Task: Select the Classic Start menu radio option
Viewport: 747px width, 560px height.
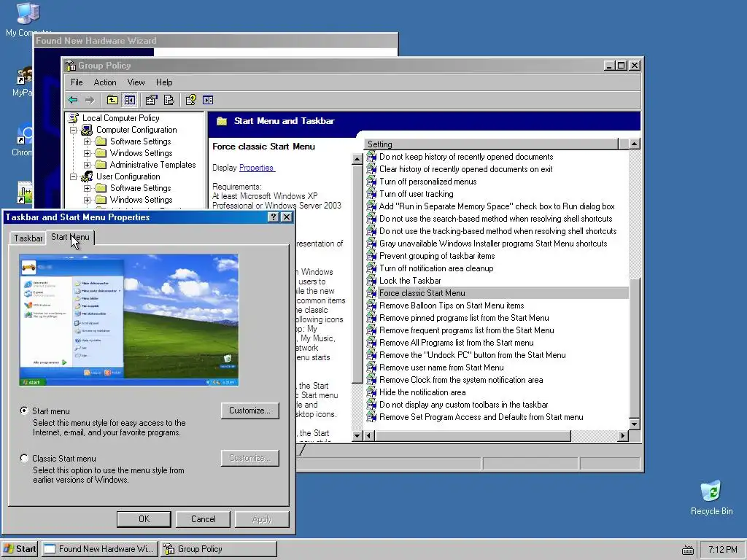Action: coord(24,458)
